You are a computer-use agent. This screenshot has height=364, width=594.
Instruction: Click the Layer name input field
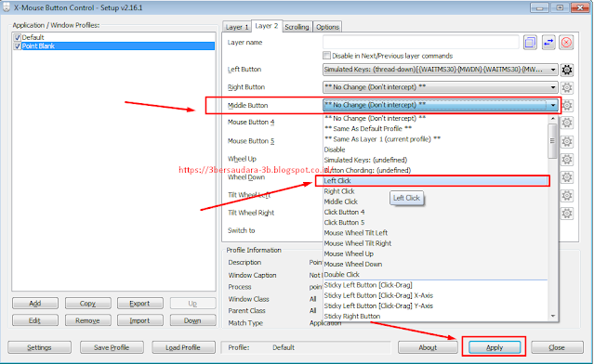pyautogui.click(x=420, y=43)
